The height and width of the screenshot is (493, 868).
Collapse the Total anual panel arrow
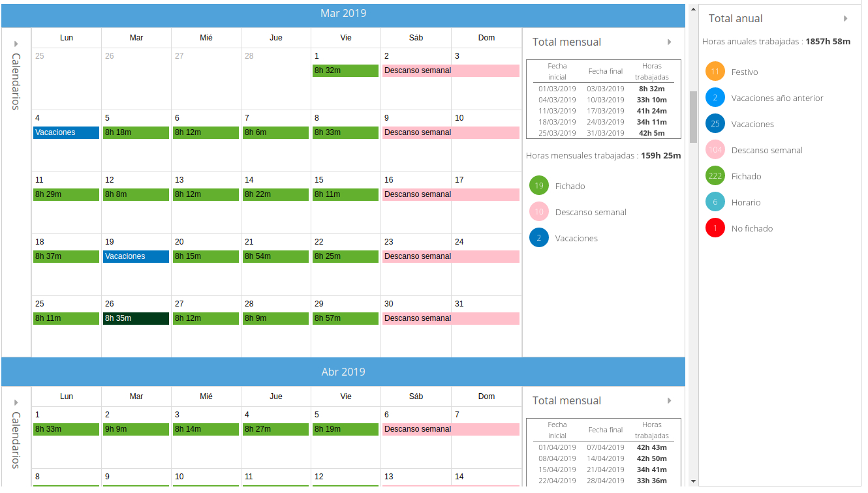tap(846, 19)
